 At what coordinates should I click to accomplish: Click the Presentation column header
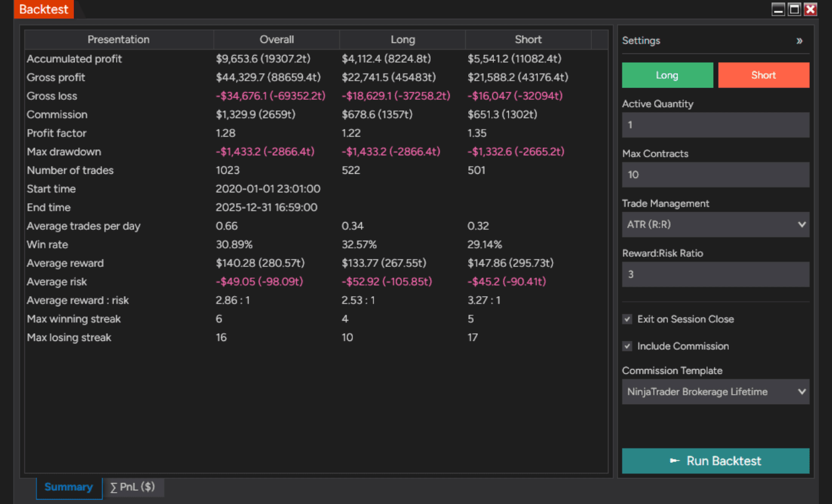click(119, 39)
